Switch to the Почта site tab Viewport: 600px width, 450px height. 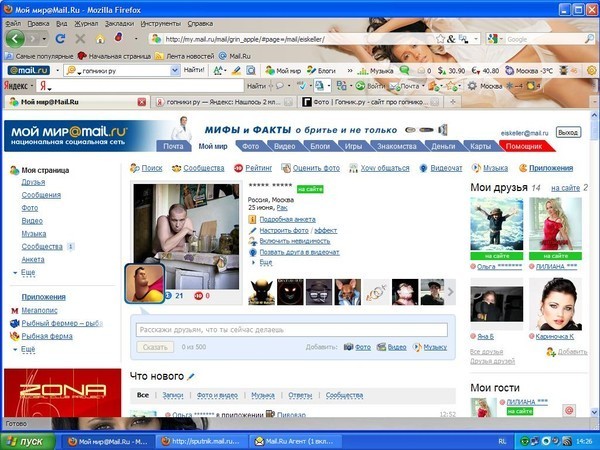coord(173,146)
